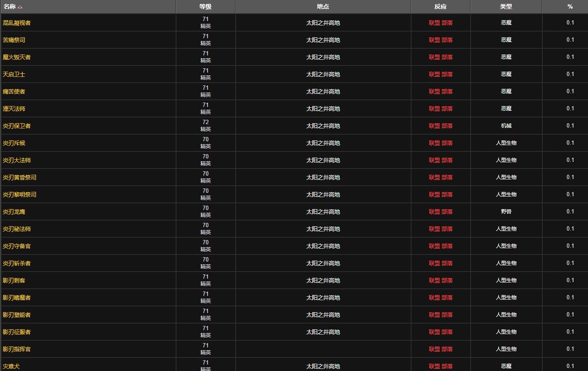Open the 影刃征服者 NPC link

coord(17,332)
